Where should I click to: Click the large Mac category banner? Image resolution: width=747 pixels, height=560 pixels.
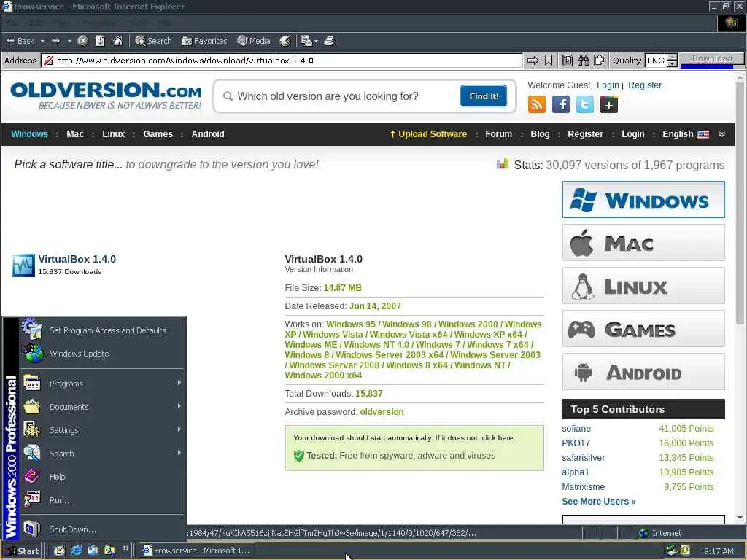[x=643, y=243]
